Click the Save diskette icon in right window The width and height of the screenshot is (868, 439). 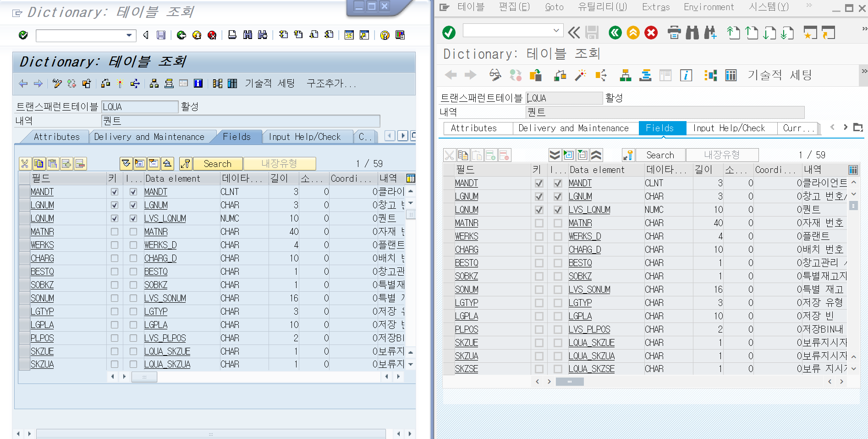[592, 33]
